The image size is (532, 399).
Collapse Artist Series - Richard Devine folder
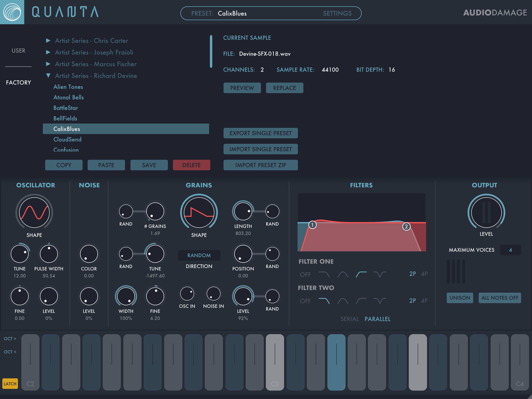(x=48, y=76)
